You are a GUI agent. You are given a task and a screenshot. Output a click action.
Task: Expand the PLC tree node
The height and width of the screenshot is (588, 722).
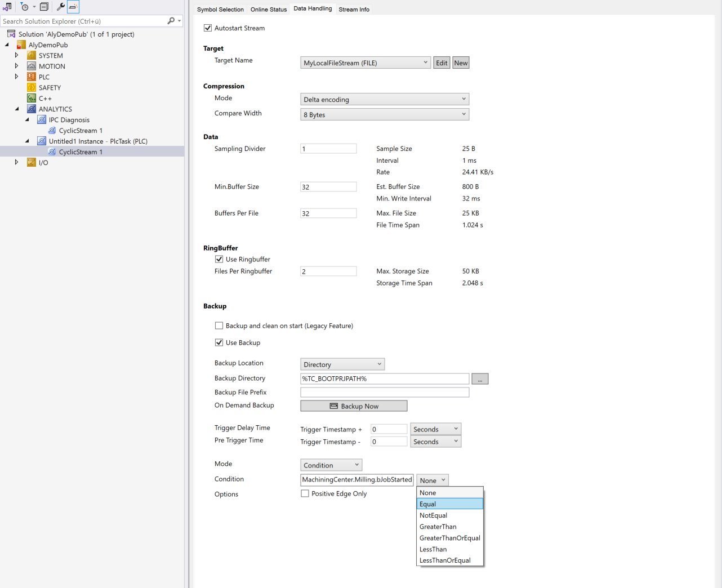point(16,77)
